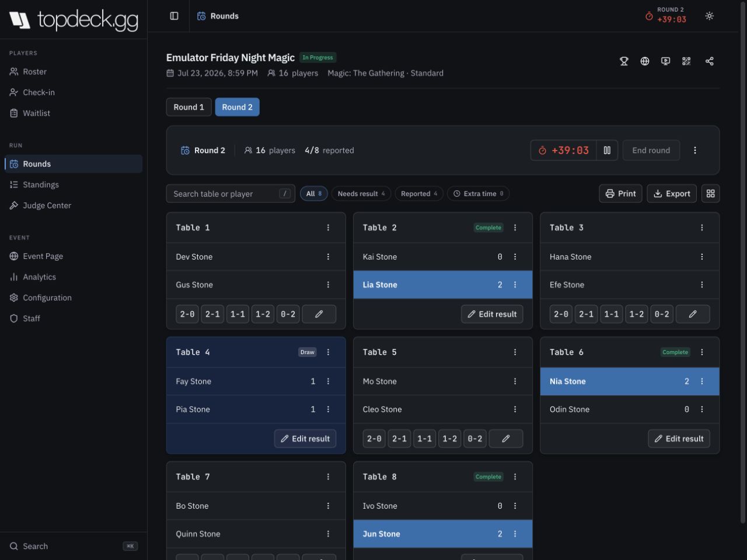Report 2-0 for Table 1
This screenshot has height=560, width=747.
click(x=187, y=314)
